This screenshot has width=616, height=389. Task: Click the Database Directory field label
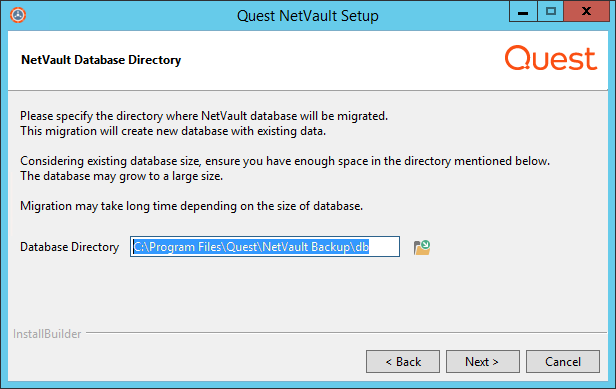pyautogui.click(x=70, y=247)
